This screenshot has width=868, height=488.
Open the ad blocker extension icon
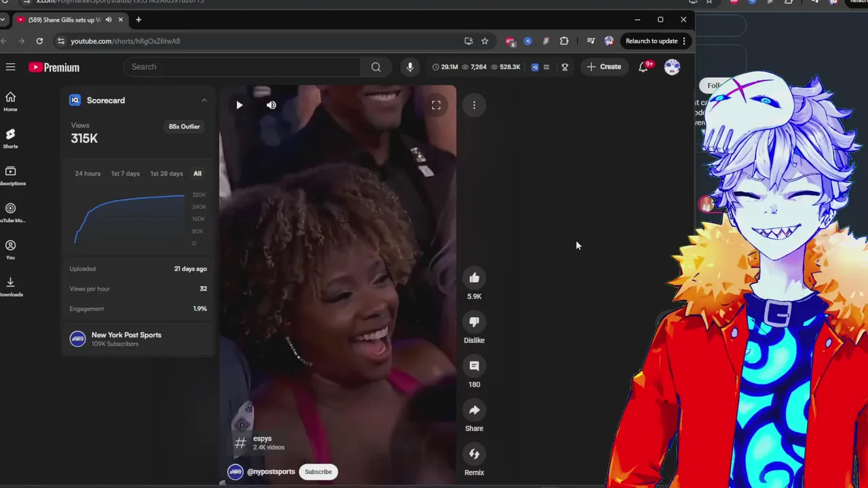(x=510, y=41)
